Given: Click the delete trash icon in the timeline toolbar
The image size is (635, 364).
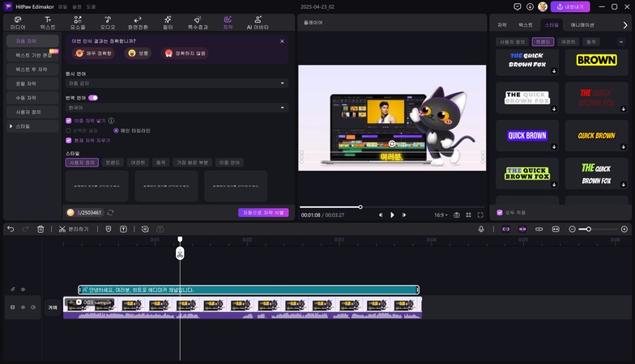Looking at the screenshot, I should (x=40, y=229).
